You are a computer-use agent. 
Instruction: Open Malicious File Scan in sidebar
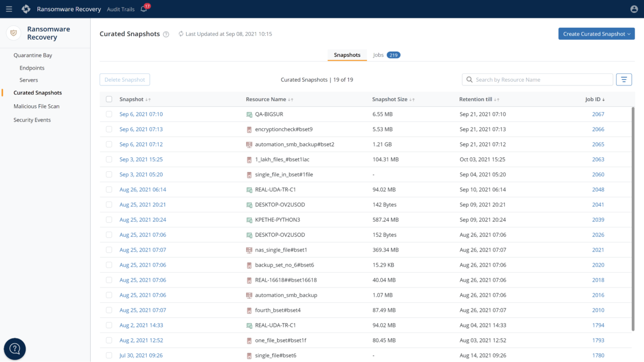(36, 106)
